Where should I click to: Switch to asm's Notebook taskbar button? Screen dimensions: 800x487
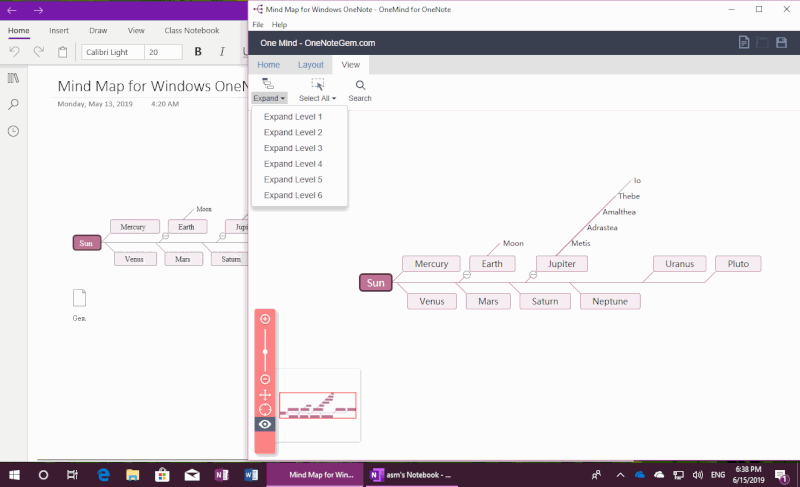click(x=411, y=475)
